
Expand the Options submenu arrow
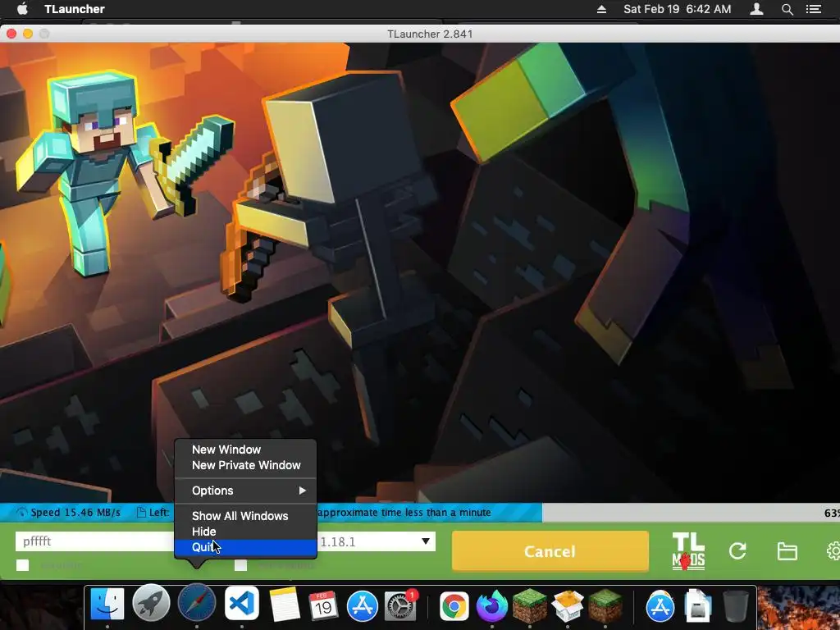tap(303, 491)
